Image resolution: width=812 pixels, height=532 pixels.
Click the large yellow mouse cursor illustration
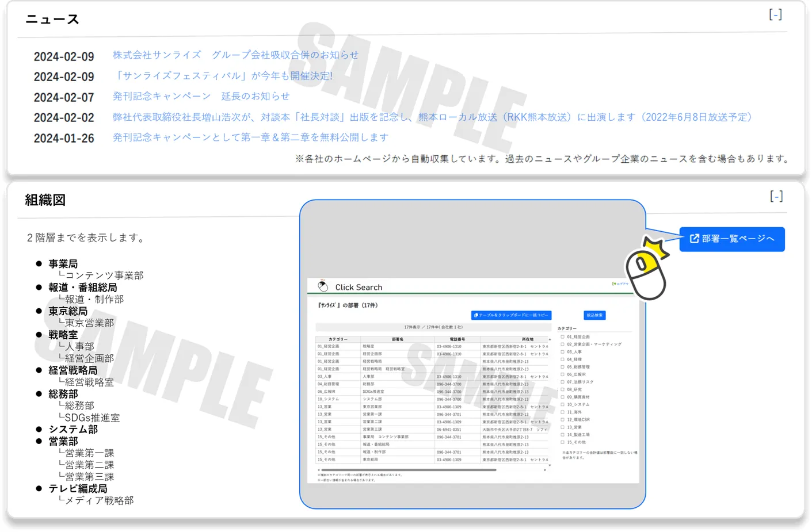pyautogui.click(x=647, y=270)
